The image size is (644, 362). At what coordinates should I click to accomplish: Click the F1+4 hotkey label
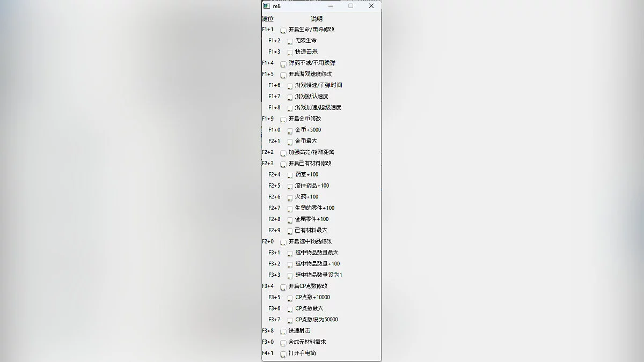pos(268,63)
